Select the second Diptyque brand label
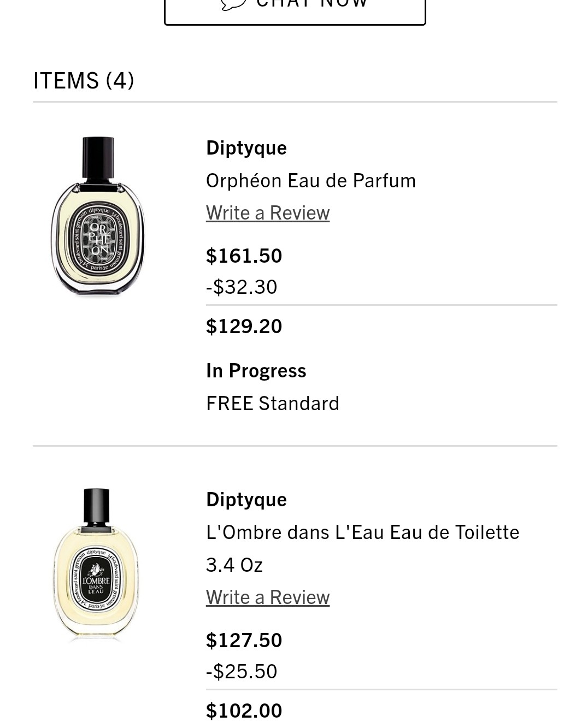Screen dimensions: 582x728 pos(246,500)
